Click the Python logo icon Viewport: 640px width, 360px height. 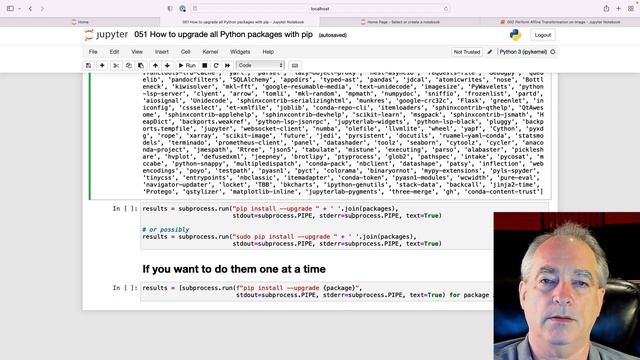tap(516, 35)
